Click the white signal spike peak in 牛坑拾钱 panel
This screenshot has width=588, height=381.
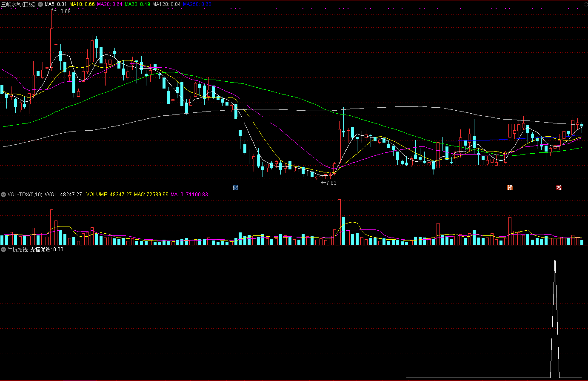point(555,255)
